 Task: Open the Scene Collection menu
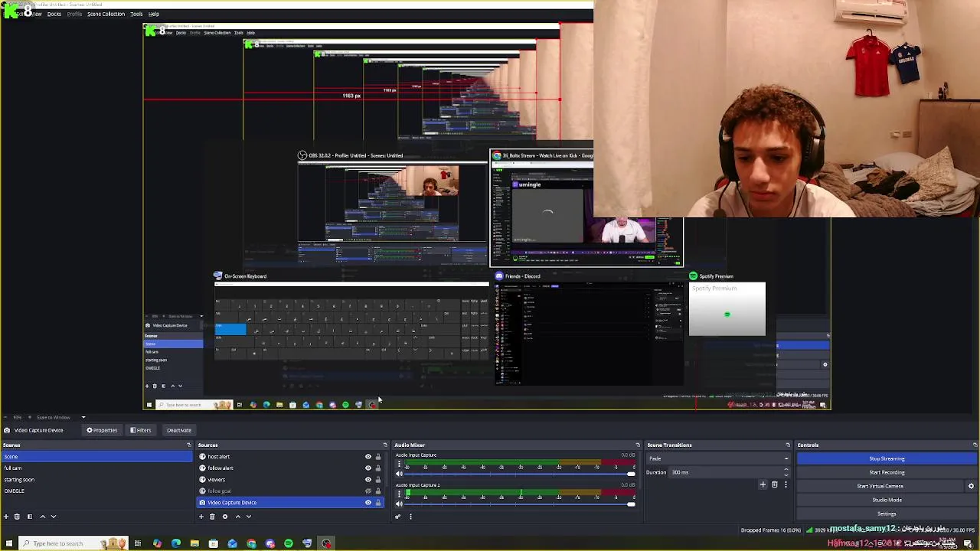coord(106,14)
